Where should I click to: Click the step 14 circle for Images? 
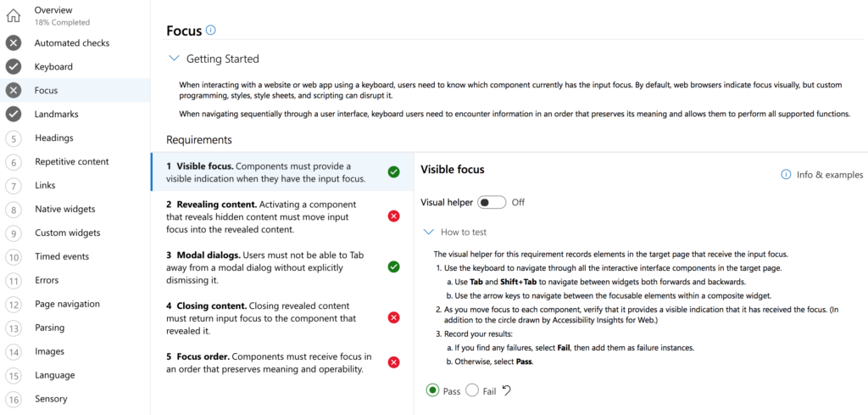pyautogui.click(x=14, y=352)
